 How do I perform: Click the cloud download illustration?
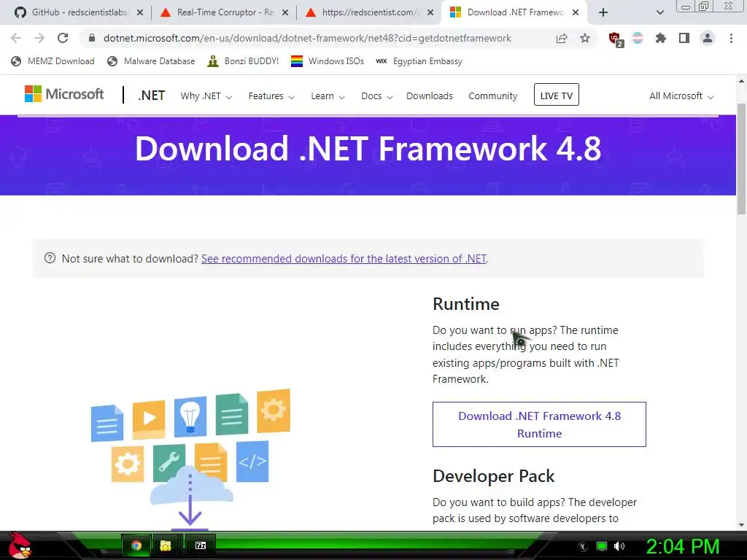click(x=190, y=459)
